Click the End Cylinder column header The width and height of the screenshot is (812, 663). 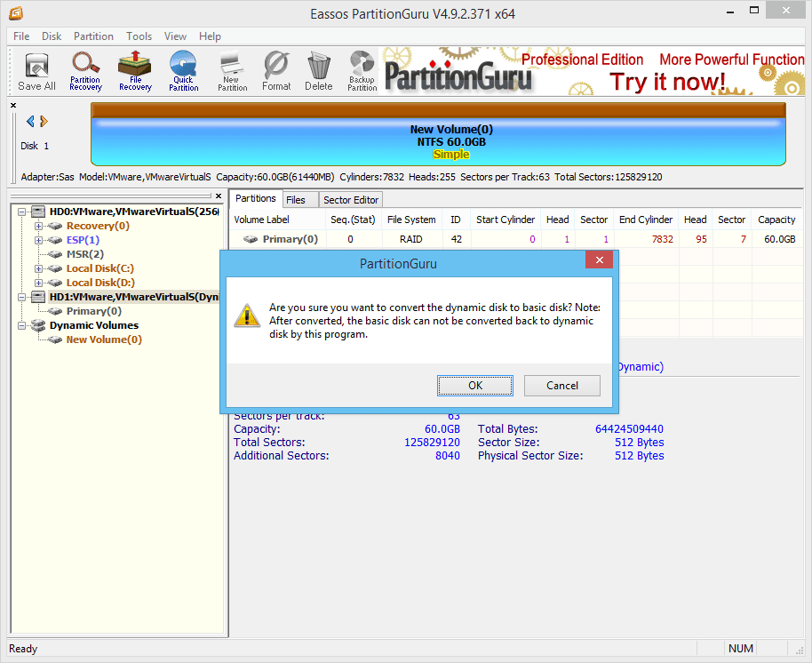(x=646, y=220)
